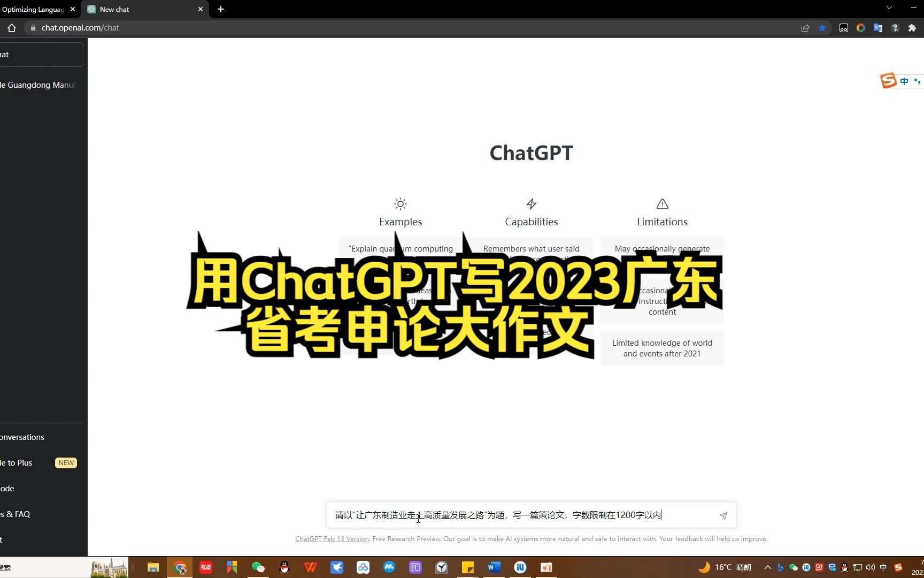The image size is (924, 578).
Task: Open the ChatGPT Feb 13 Version link
Action: pyautogui.click(x=332, y=539)
